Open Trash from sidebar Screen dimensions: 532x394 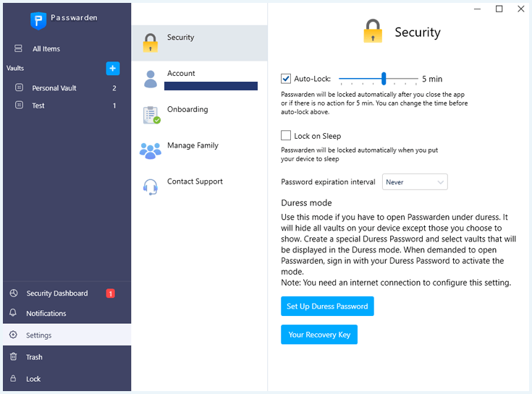pyautogui.click(x=67, y=356)
